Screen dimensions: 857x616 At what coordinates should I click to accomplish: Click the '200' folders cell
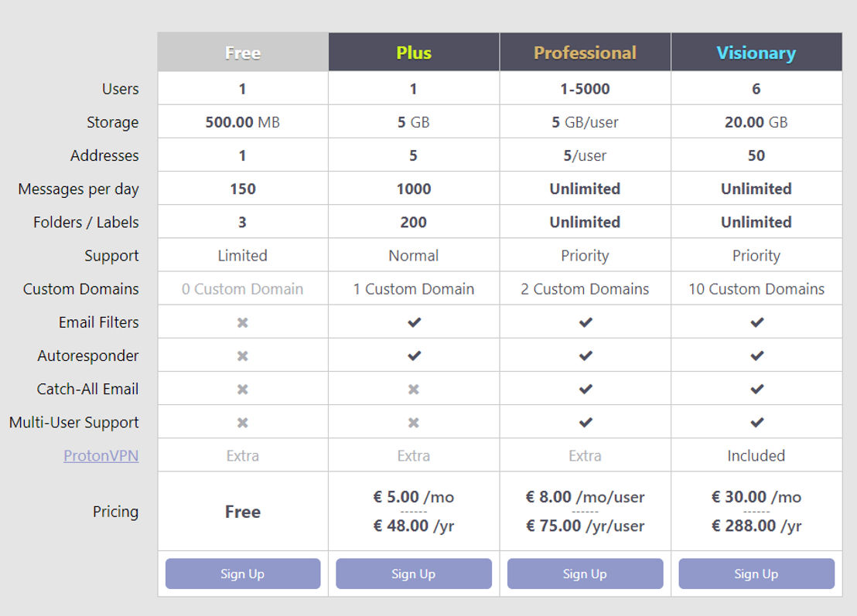(414, 222)
